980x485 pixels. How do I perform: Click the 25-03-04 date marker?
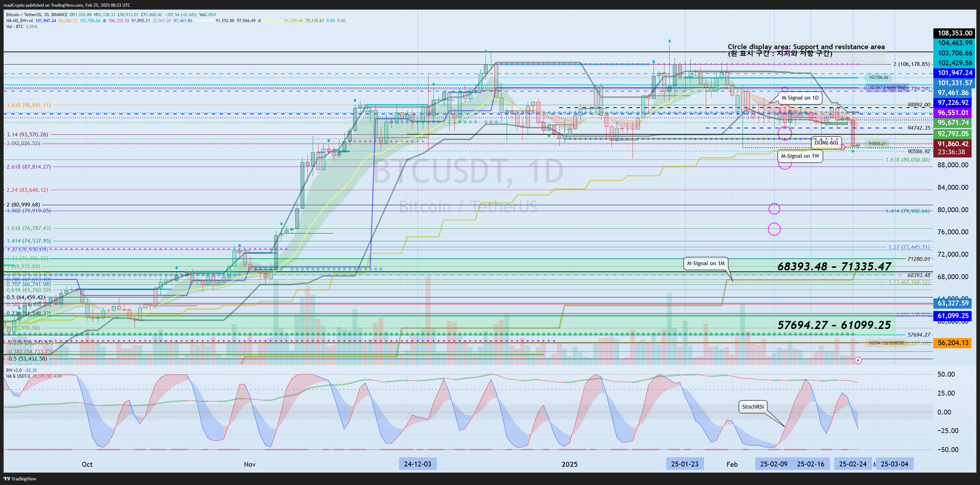point(894,464)
